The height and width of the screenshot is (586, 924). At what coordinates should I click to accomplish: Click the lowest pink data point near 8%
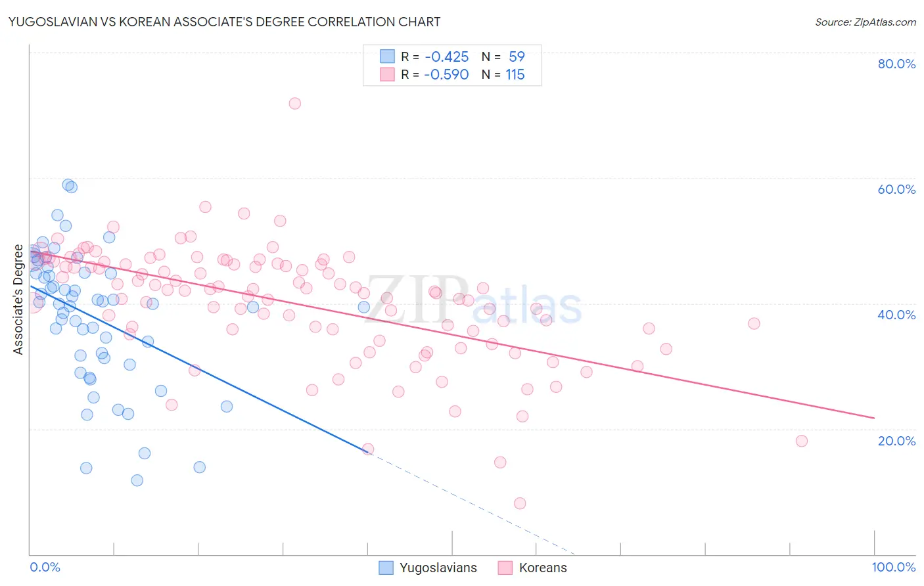[520, 503]
